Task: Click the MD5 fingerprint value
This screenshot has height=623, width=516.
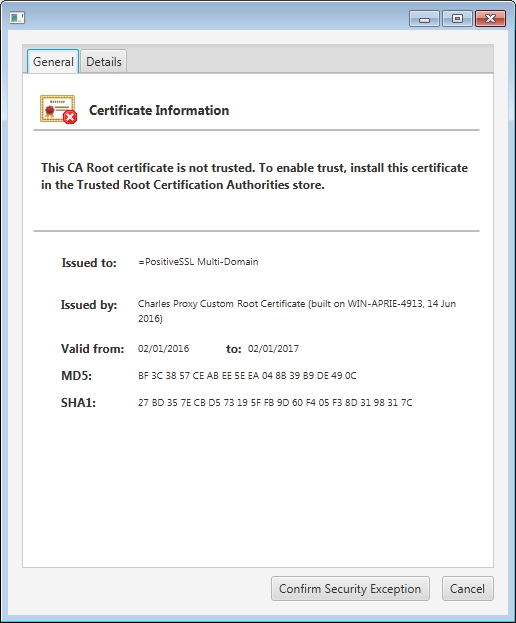Action: click(x=247, y=376)
